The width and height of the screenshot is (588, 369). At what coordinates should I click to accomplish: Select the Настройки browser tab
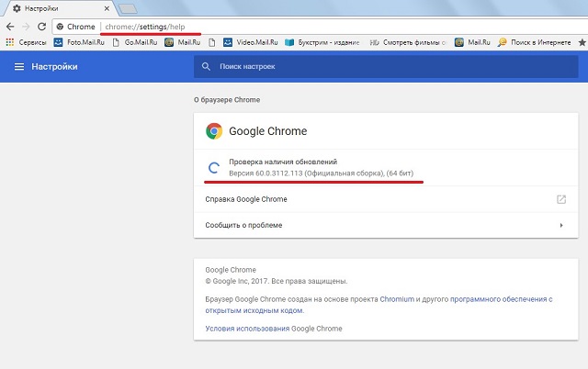[60, 8]
